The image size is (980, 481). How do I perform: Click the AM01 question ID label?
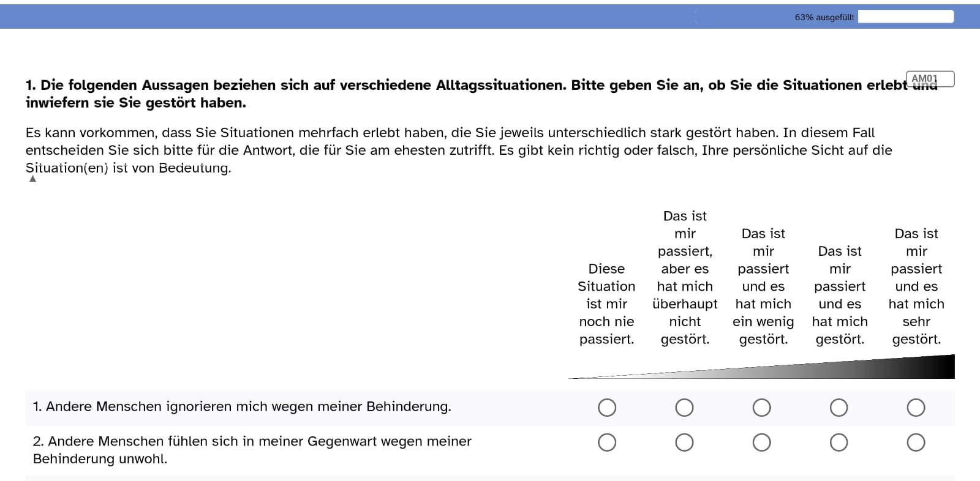click(929, 79)
